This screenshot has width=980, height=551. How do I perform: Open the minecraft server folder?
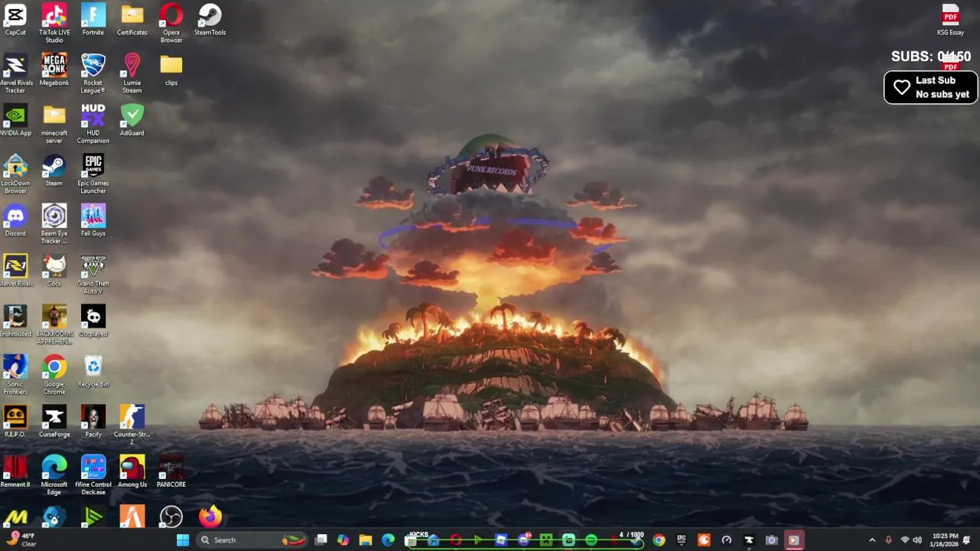pos(54,124)
